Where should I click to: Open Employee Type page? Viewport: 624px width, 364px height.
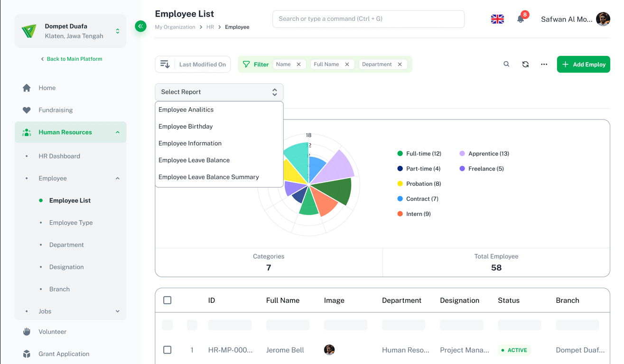(x=71, y=223)
